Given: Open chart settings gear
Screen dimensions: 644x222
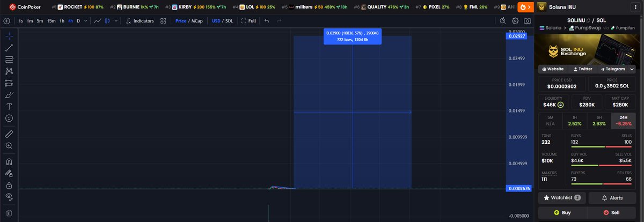Looking at the screenshot, I should (x=515, y=21).
